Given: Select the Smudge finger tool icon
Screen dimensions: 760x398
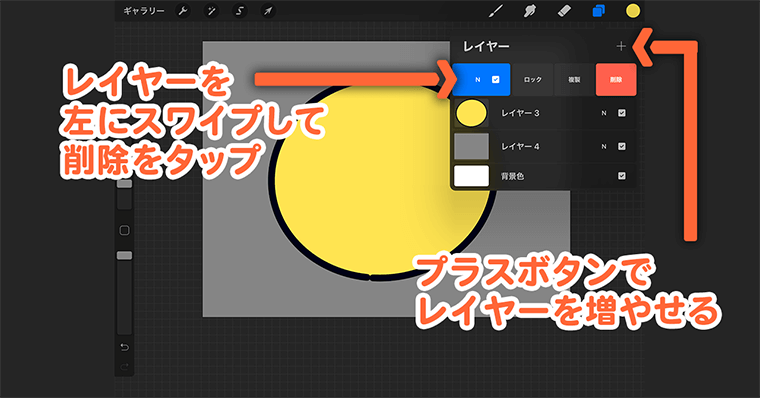Looking at the screenshot, I should (x=530, y=11).
